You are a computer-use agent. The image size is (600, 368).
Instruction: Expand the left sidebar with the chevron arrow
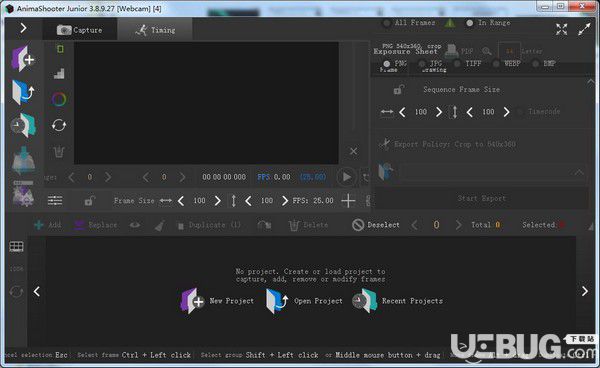point(23,28)
